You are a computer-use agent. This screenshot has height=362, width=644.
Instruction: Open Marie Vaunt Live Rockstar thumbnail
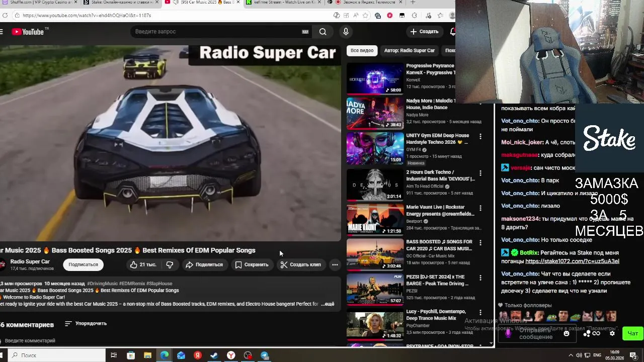(375, 220)
